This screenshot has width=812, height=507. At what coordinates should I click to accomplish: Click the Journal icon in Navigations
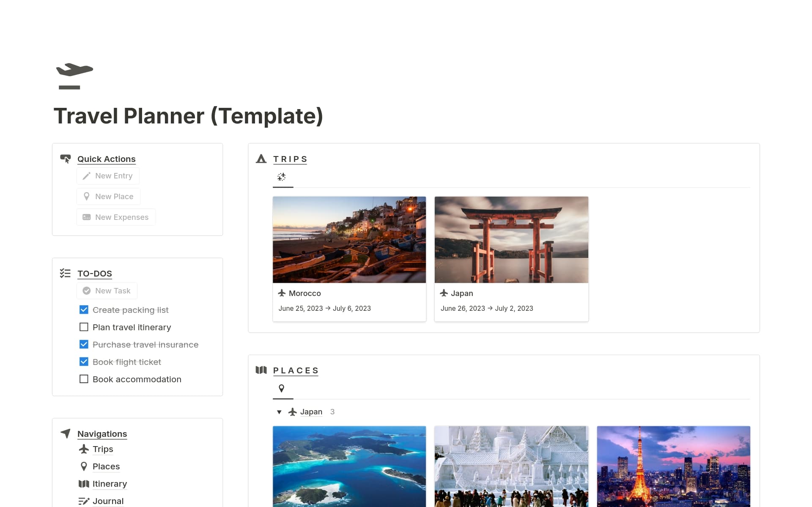[x=83, y=501]
